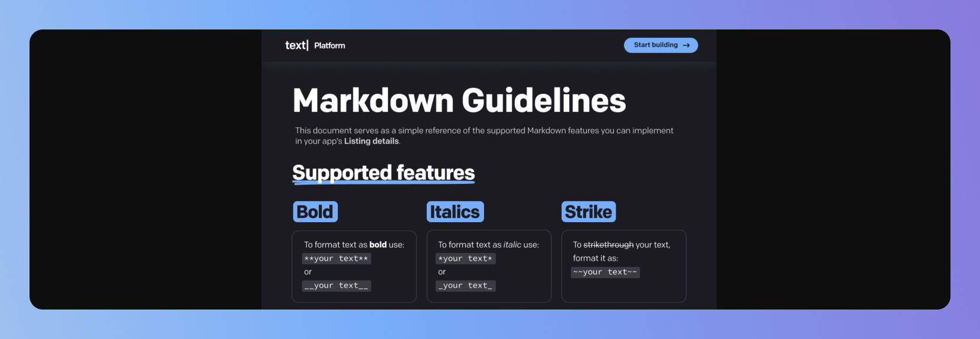Click the arrow icon in Start building

click(686, 45)
